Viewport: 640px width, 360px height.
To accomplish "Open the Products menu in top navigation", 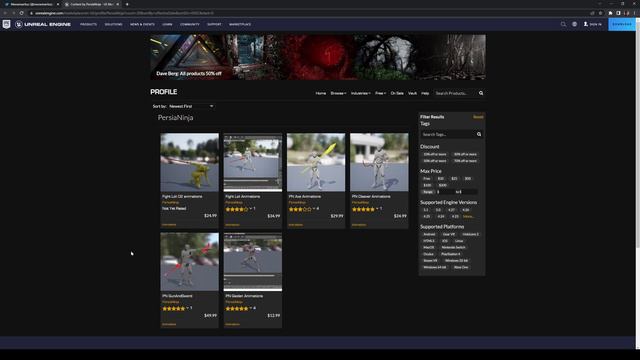I will pos(89,24).
